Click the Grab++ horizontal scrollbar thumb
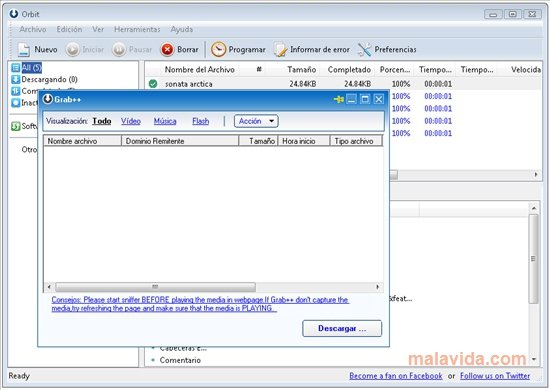The height and width of the screenshot is (390, 550). click(x=155, y=287)
